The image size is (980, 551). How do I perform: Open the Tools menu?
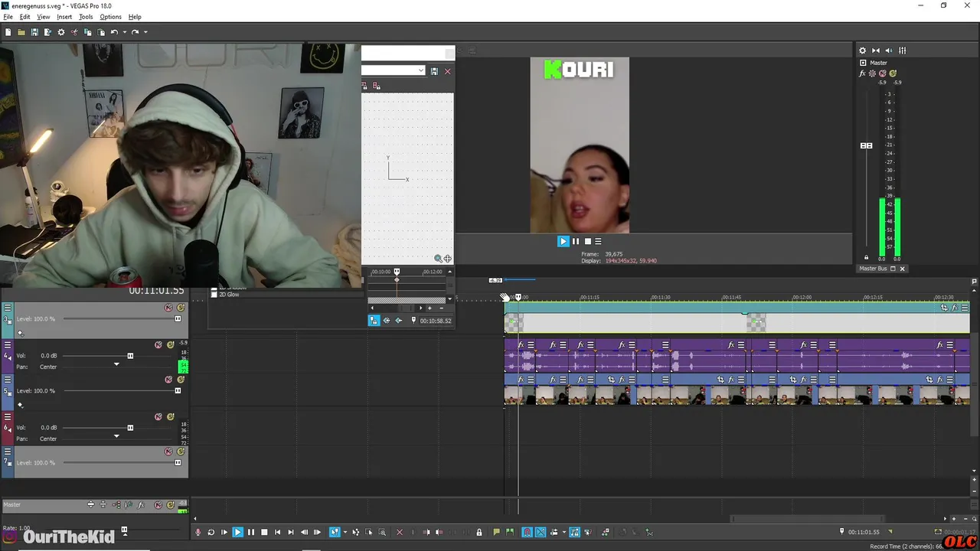click(x=86, y=17)
